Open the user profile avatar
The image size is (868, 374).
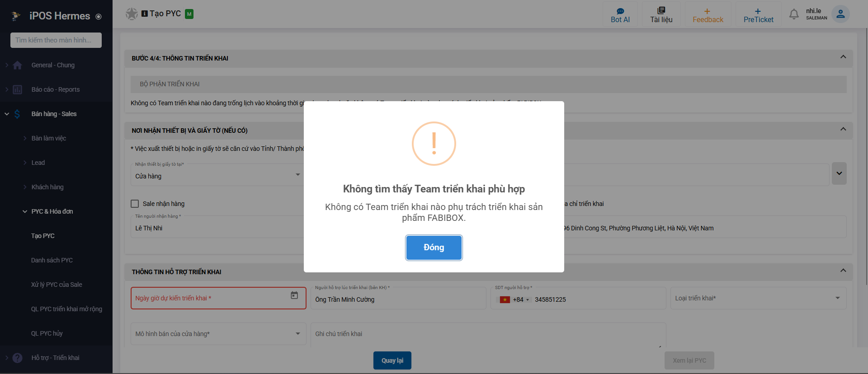click(x=840, y=14)
